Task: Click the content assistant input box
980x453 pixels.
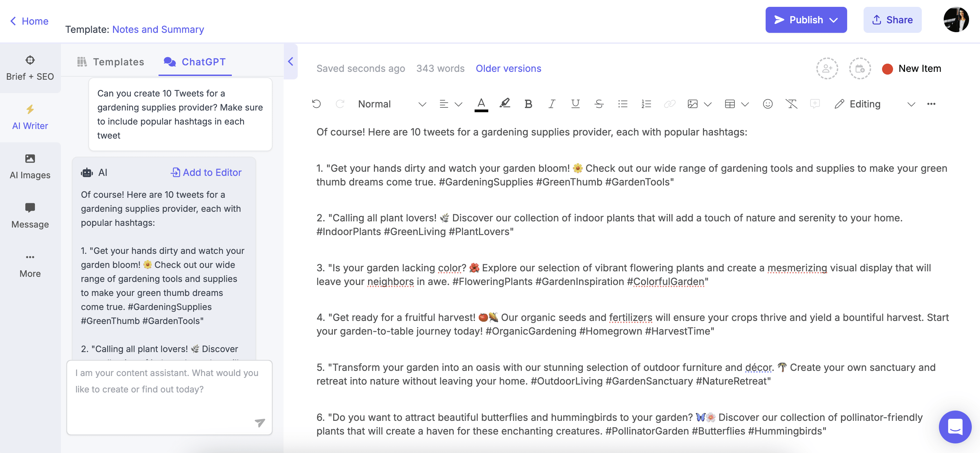Action: click(x=169, y=397)
